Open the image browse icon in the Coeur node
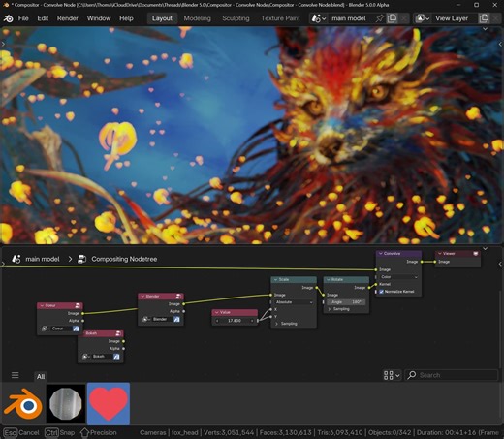 click(x=46, y=329)
